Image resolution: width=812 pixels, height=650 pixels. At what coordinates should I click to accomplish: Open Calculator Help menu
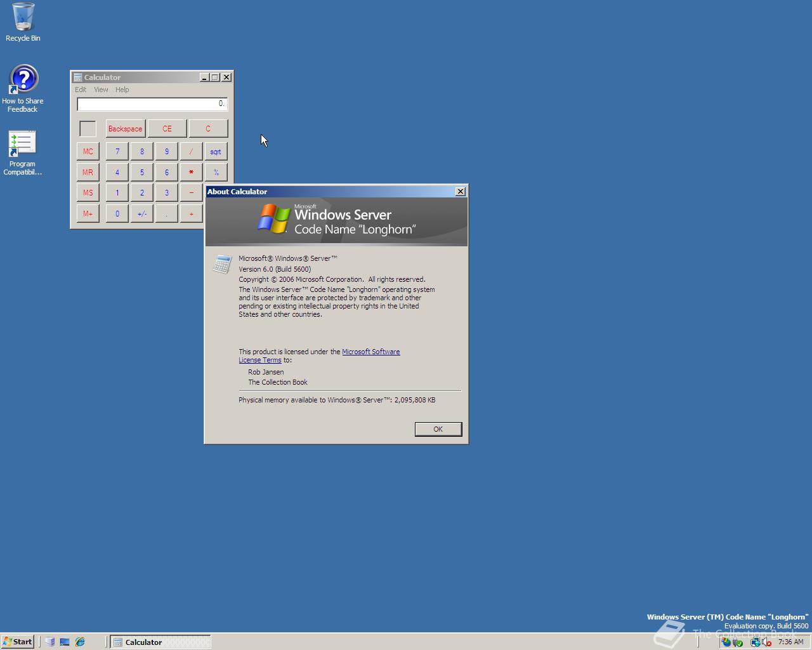[x=122, y=90]
